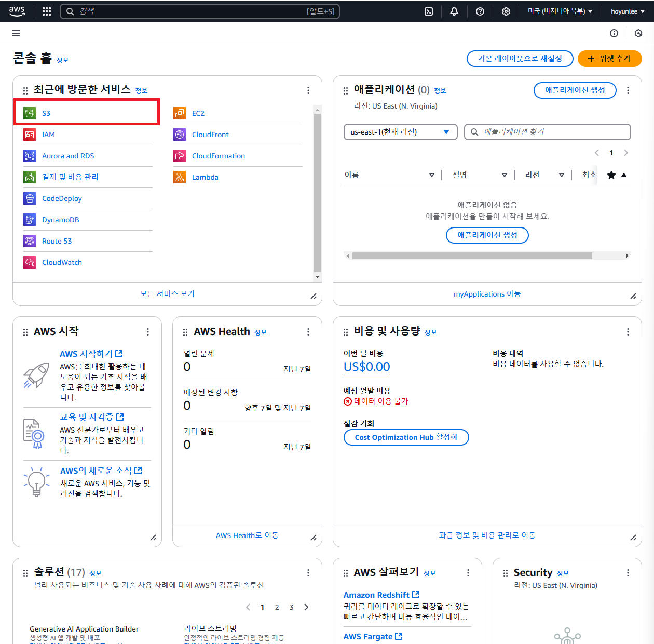
Task: Click the CloudWatch service icon
Action: tap(30, 262)
